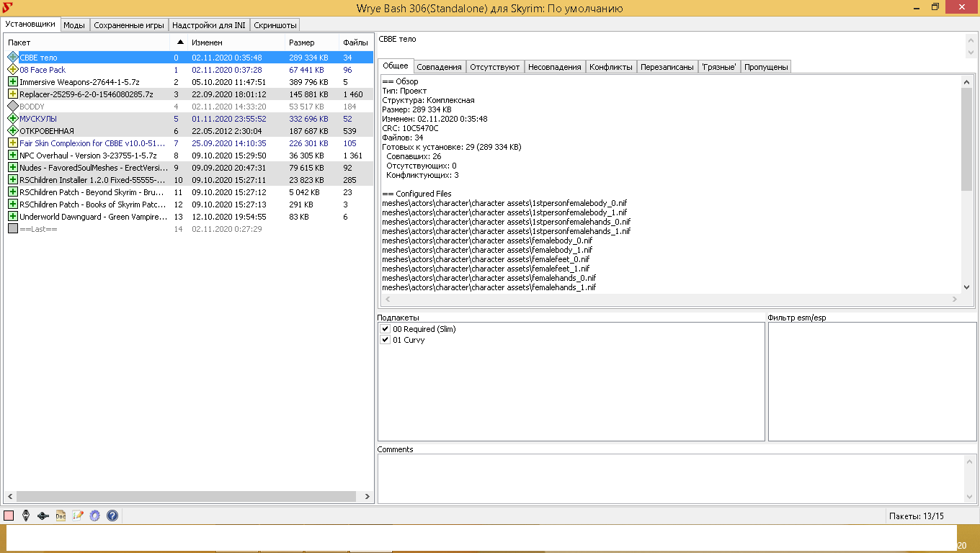Screen dimensions: 980x553
Task: Select the ==Last== marker row
Action: (38, 229)
